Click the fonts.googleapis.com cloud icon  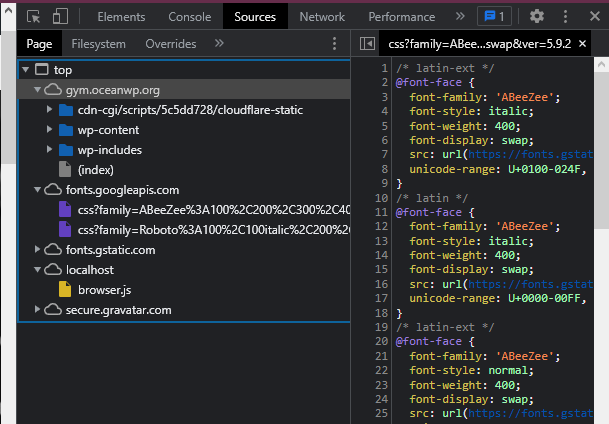pyautogui.click(x=53, y=190)
